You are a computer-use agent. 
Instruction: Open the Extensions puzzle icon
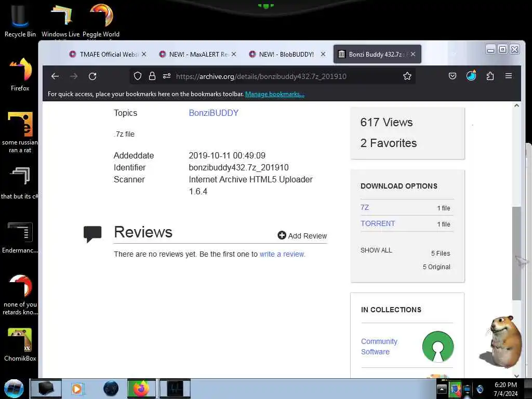[490, 76]
